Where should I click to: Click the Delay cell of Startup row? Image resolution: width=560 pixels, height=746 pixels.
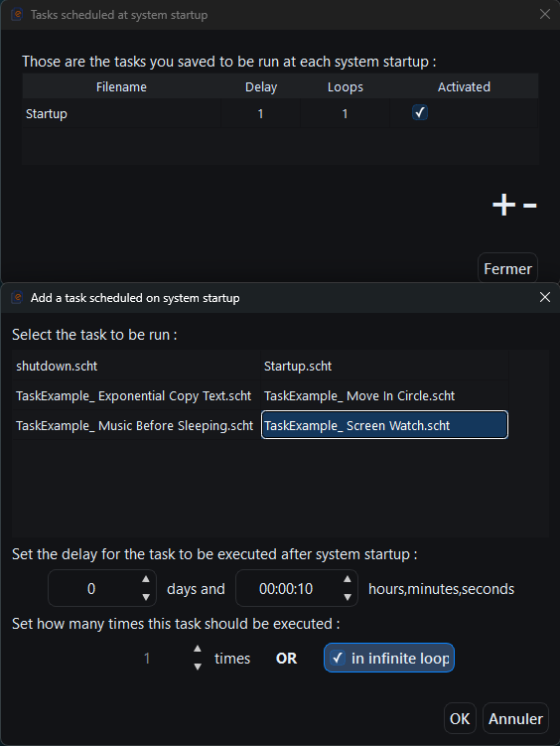[x=261, y=113]
